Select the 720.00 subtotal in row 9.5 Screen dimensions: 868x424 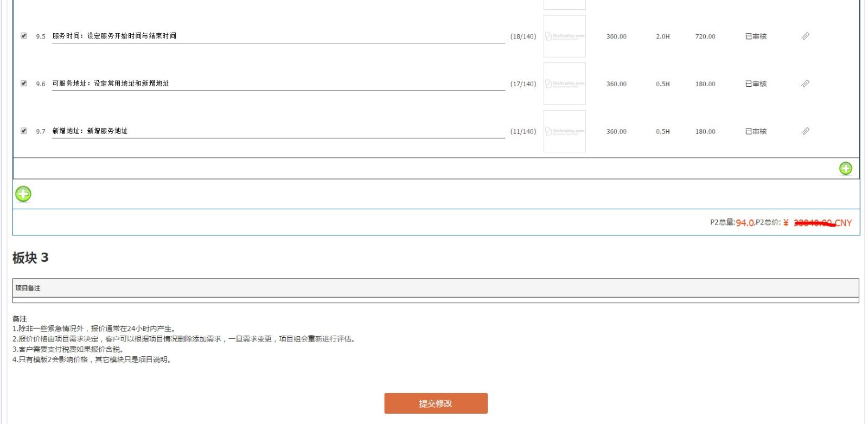pos(705,37)
